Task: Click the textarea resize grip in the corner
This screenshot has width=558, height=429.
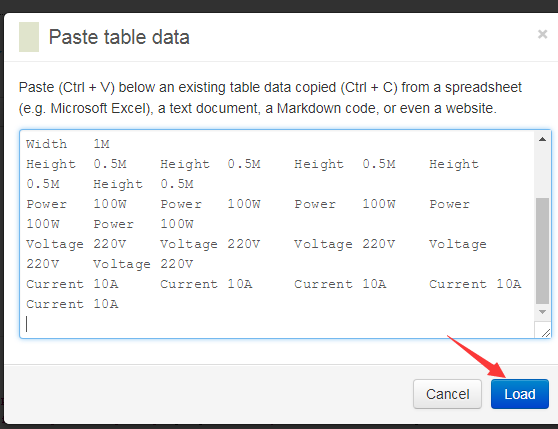Action: (x=545, y=333)
